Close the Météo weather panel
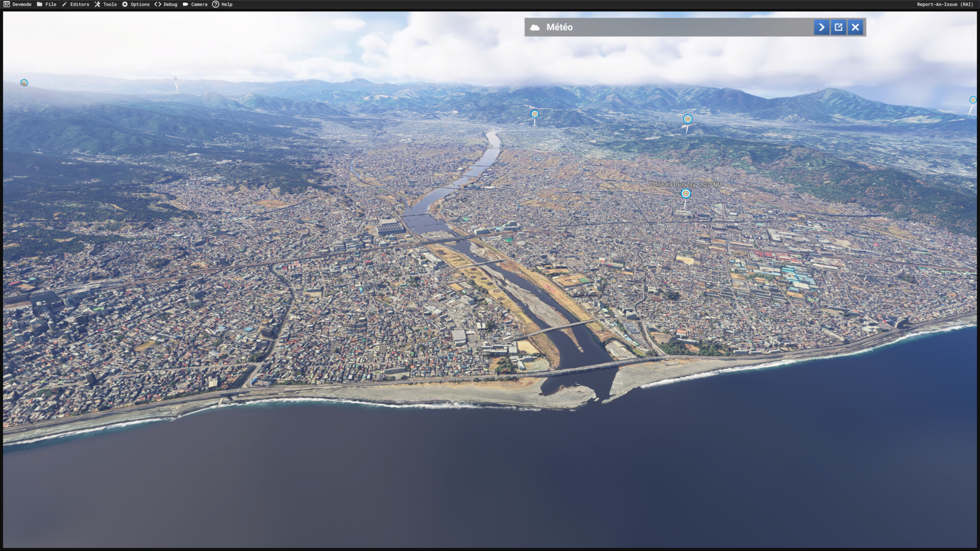This screenshot has height=551, width=980. click(855, 27)
